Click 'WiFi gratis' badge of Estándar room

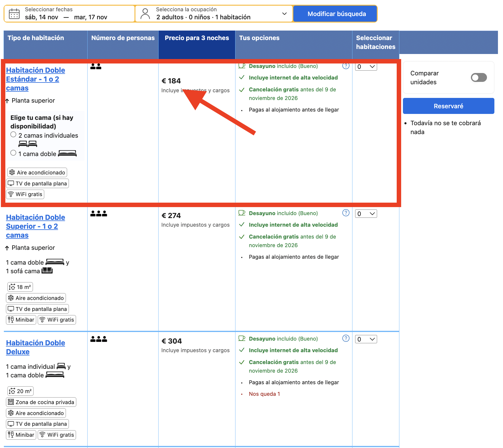point(25,194)
